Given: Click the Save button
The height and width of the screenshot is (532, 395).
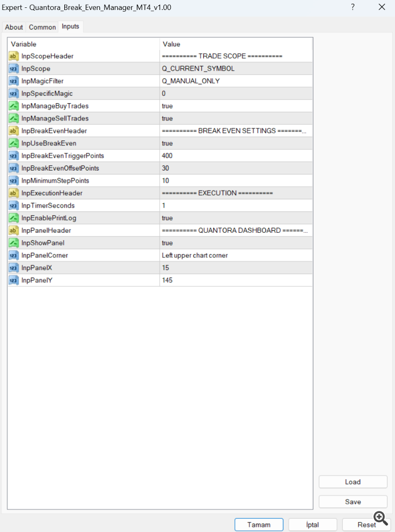Looking at the screenshot, I should [x=353, y=502].
